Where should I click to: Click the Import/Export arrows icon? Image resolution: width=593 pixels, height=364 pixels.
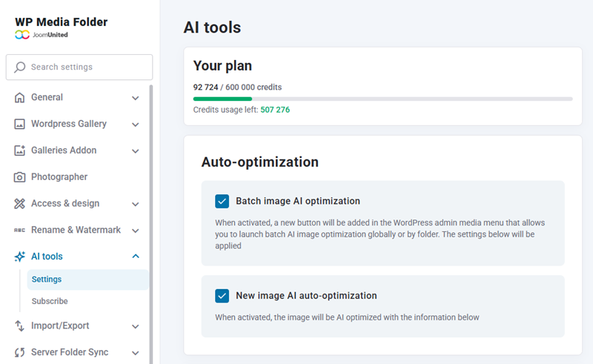point(19,326)
